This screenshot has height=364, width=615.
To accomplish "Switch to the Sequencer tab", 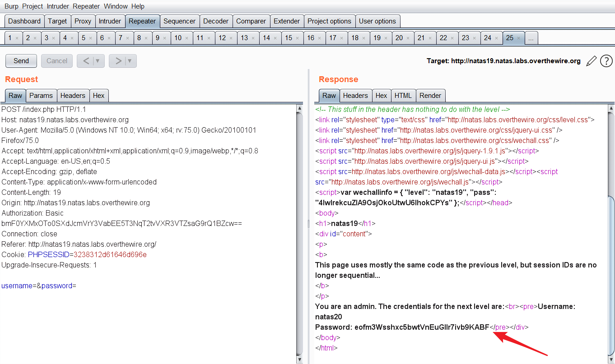I will point(179,21).
